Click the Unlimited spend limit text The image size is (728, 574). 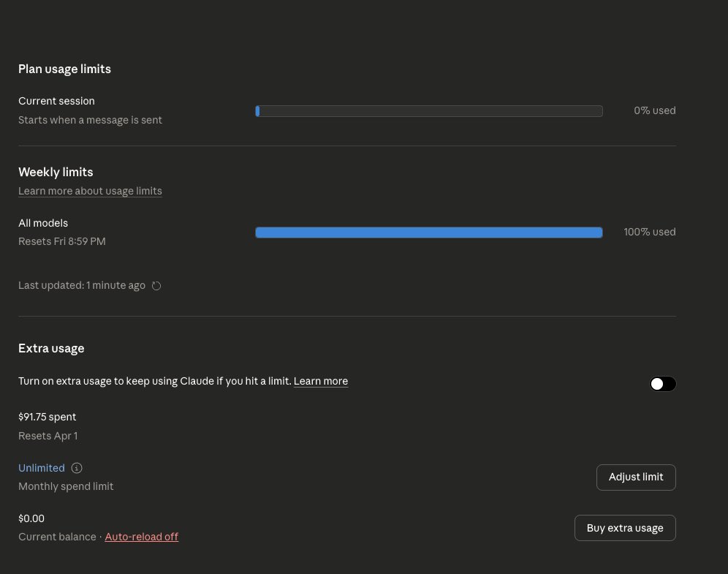pyautogui.click(x=42, y=468)
